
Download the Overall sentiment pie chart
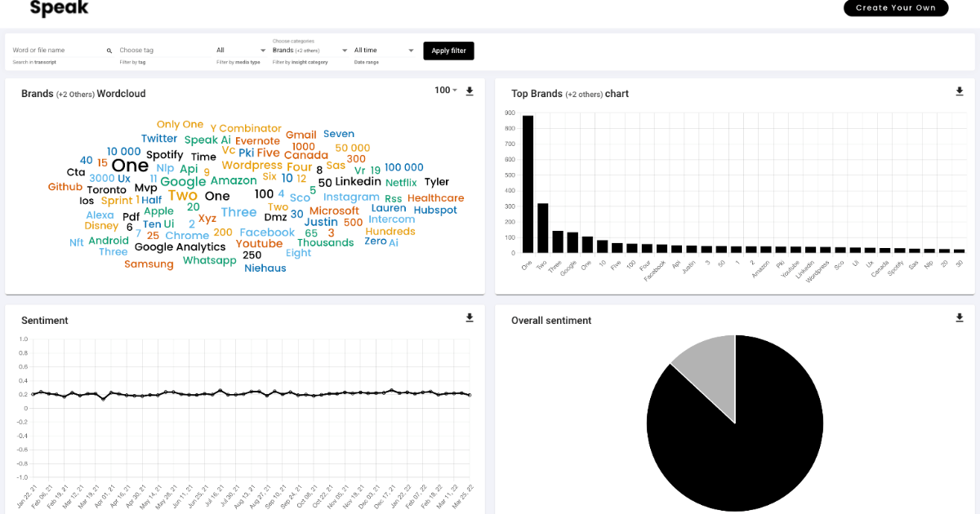tap(960, 318)
